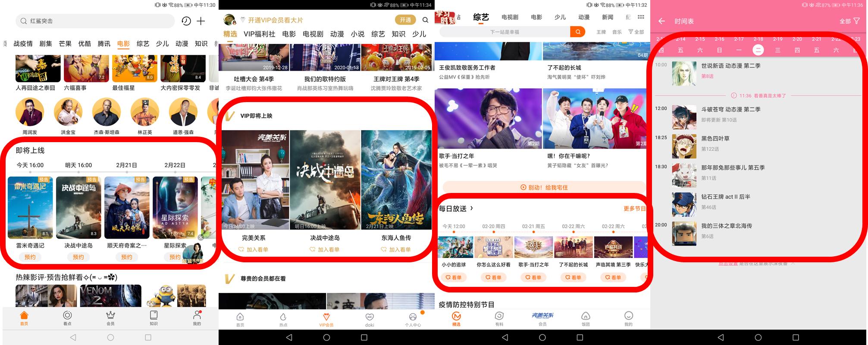Image resolution: width=868 pixels, height=345 pixels.
Task: Close the floating avatar ad with X
Action: pyautogui.click(x=201, y=237)
